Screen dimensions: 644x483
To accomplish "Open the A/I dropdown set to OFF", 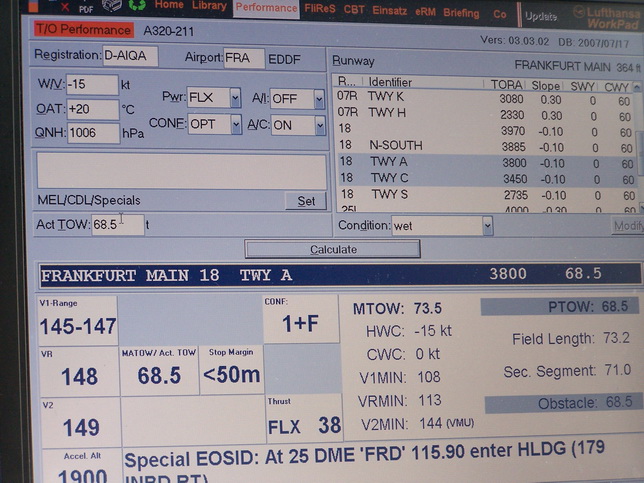I will point(298,99).
